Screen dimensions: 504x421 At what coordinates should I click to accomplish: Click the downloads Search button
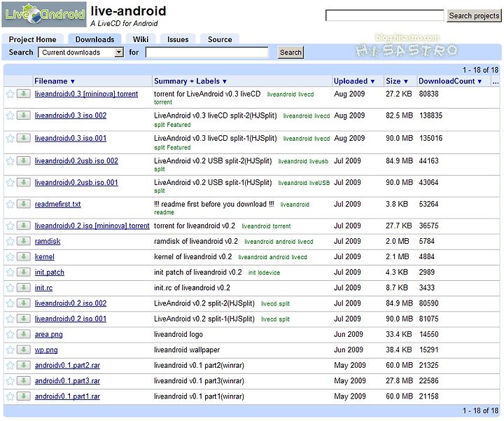(290, 52)
